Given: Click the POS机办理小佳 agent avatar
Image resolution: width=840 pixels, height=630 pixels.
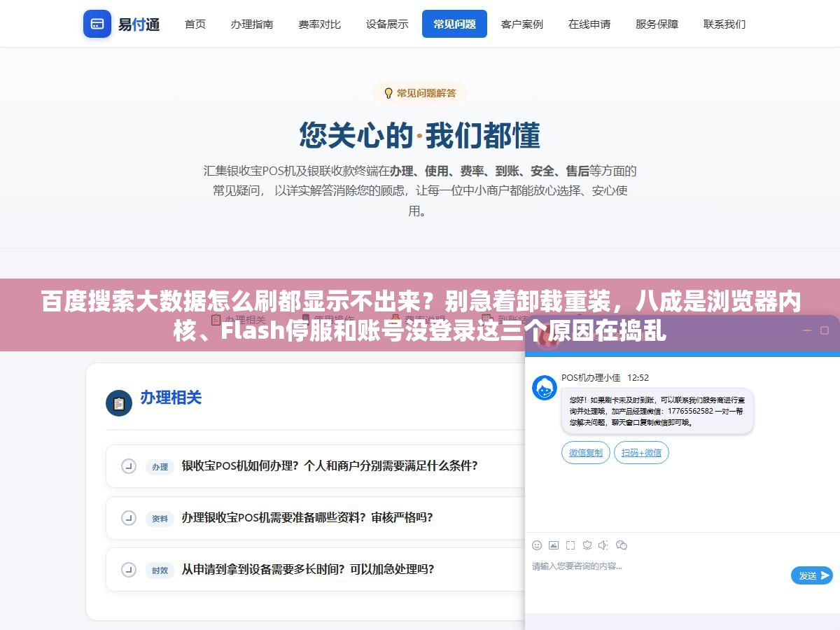Looking at the screenshot, I should (x=545, y=388).
